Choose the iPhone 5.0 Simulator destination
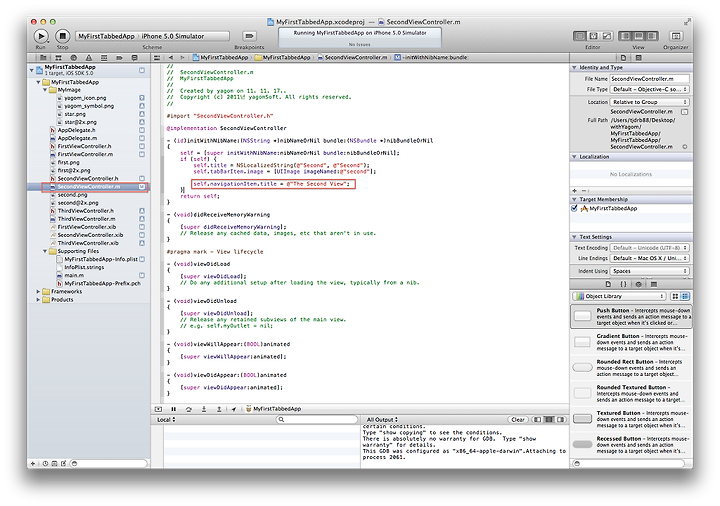The height and width of the screenshot is (506, 720). click(x=173, y=36)
